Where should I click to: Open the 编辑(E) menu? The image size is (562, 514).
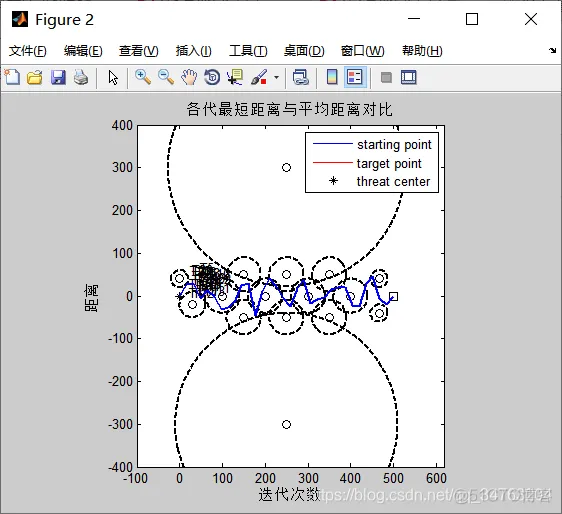(x=83, y=51)
